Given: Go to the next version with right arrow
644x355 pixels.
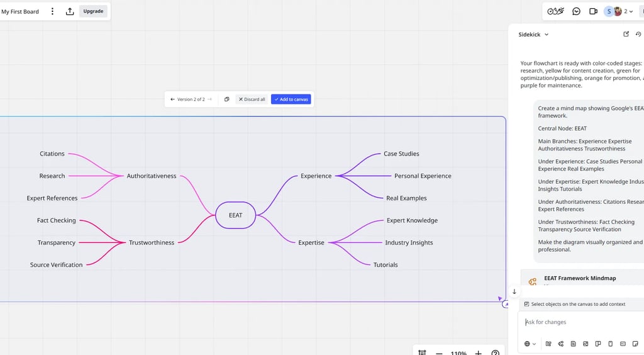Looking at the screenshot, I should pyautogui.click(x=209, y=99).
